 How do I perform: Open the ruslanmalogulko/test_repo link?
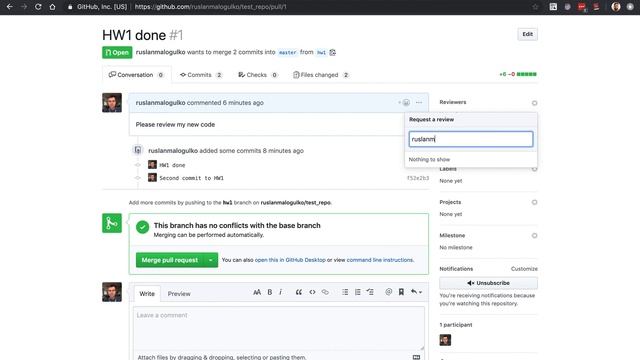[296, 202]
